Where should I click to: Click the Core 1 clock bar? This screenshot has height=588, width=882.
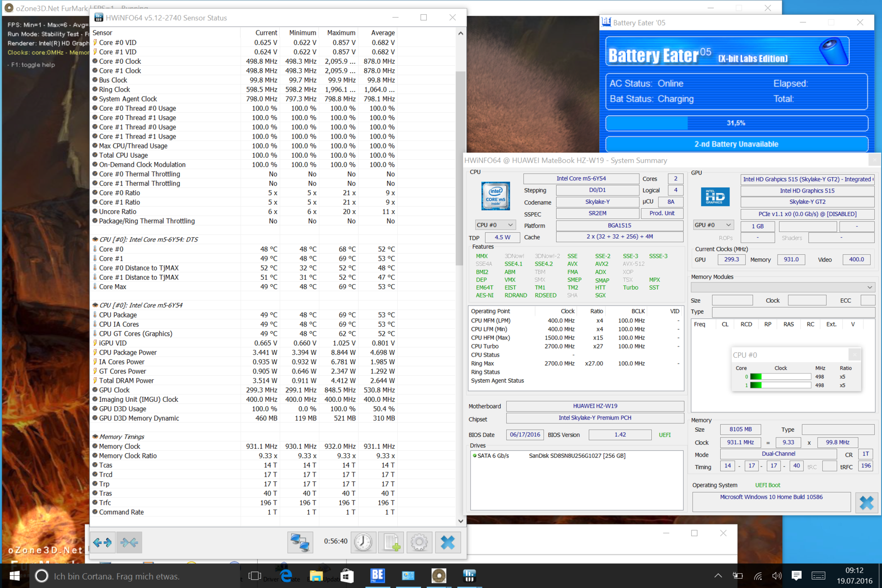point(780,385)
